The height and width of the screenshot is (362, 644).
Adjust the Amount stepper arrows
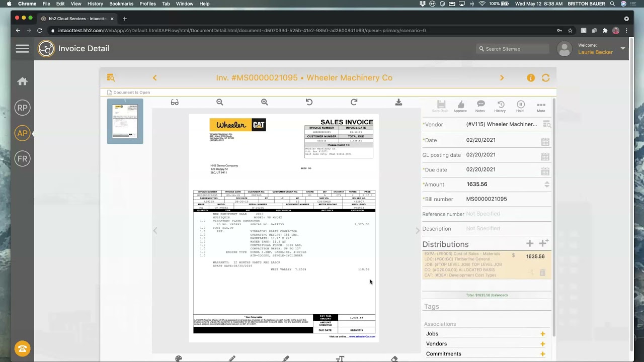pos(547,185)
